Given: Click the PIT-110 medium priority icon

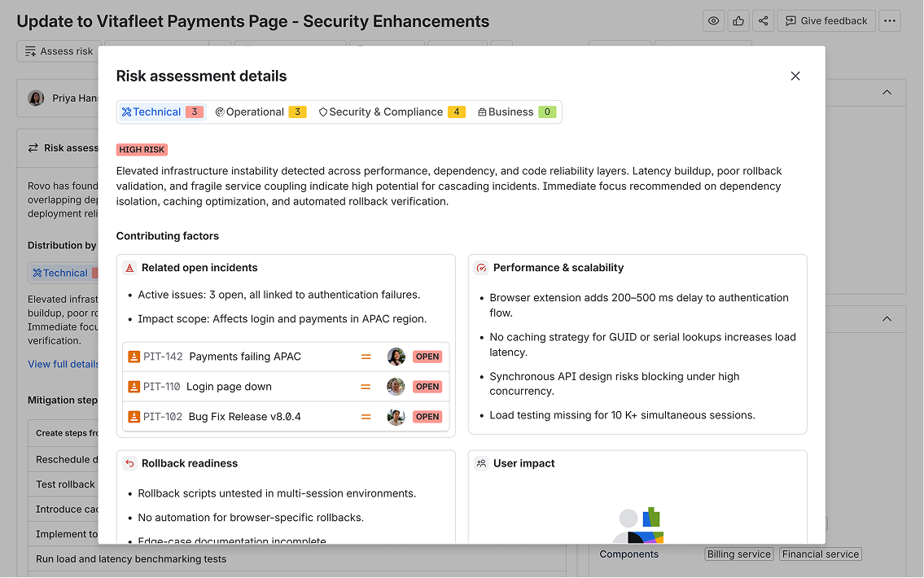Looking at the screenshot, I should 366,387.
